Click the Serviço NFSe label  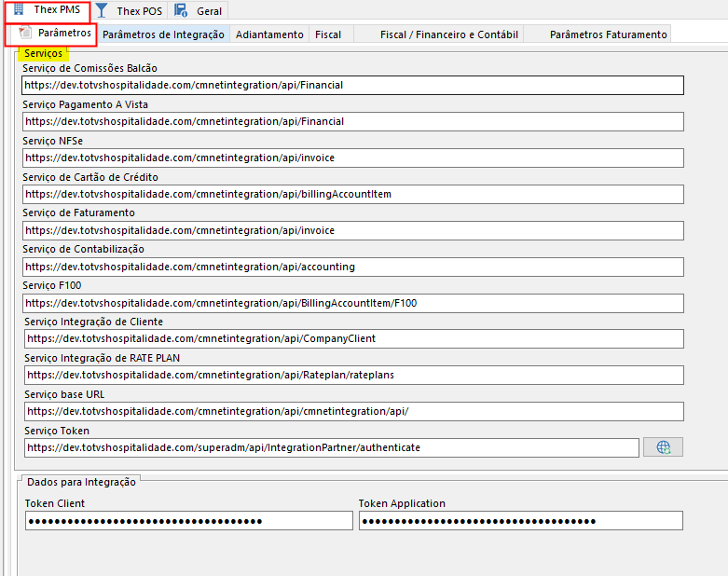tap(52, 141)
